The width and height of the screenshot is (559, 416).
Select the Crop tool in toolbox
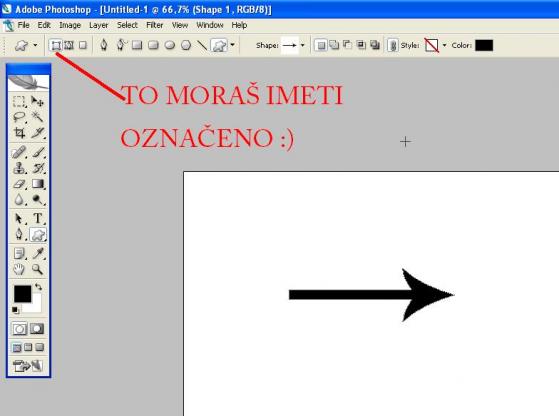pos(19,133)
